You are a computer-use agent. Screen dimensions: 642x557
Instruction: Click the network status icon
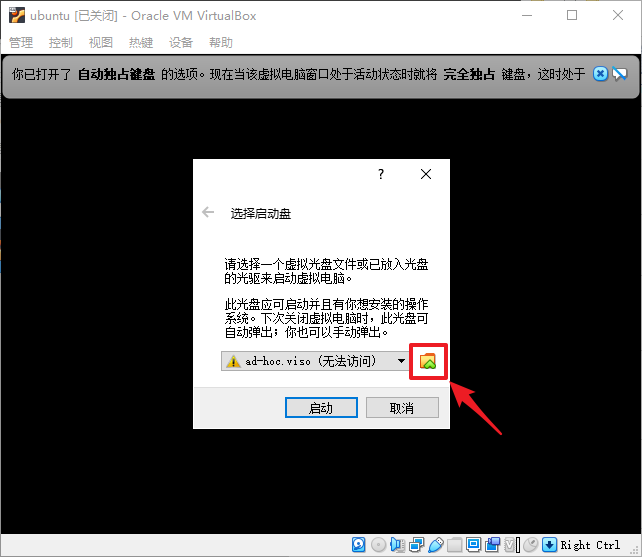(416, 545)
